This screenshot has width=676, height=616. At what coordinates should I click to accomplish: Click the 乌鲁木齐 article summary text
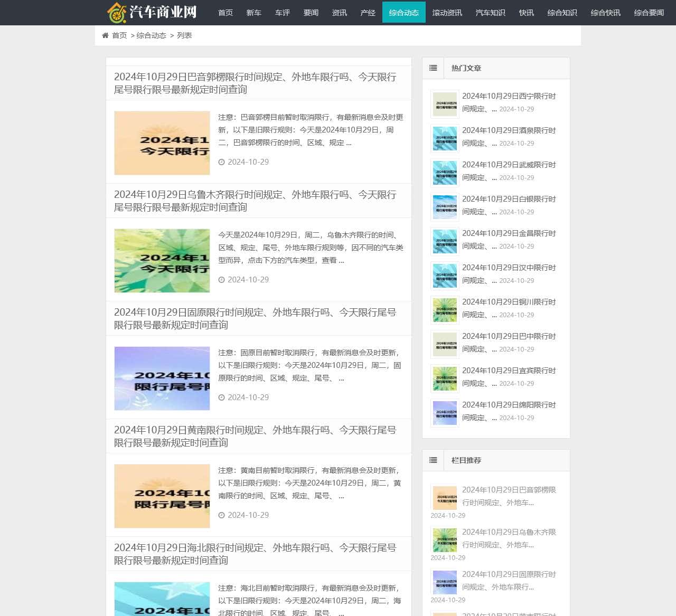(311, 248)
